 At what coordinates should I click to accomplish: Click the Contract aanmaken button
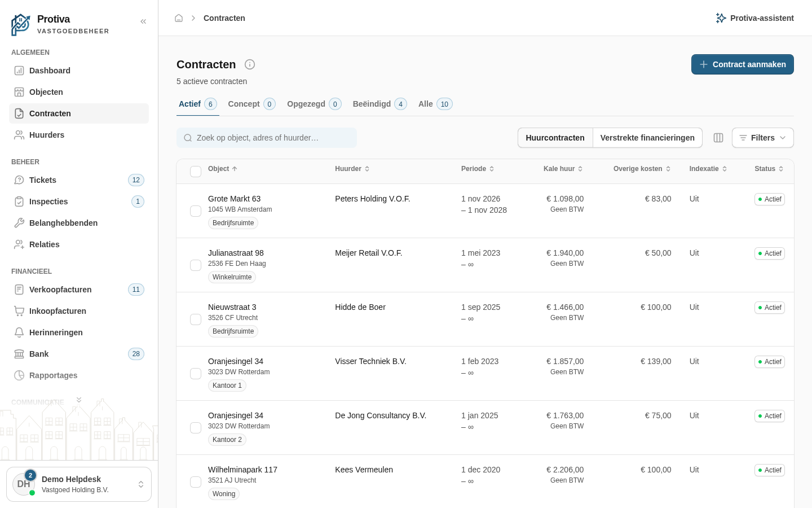743,64
